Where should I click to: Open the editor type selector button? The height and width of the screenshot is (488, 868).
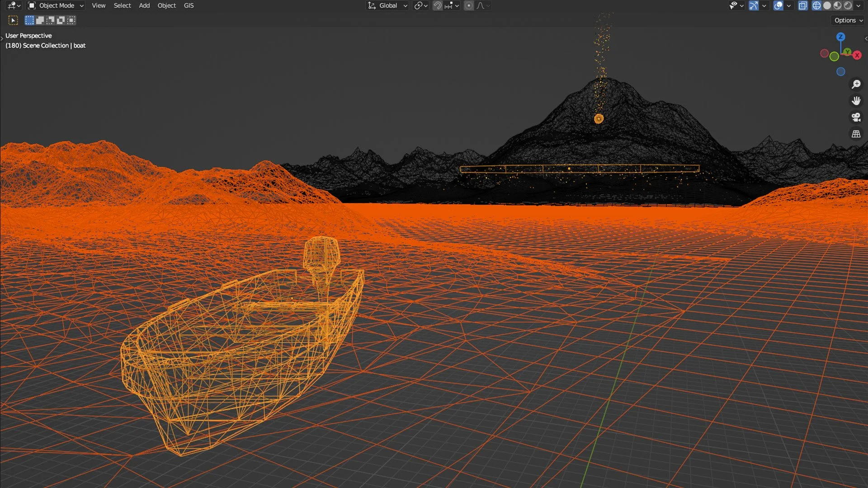[x=14, y=6]
